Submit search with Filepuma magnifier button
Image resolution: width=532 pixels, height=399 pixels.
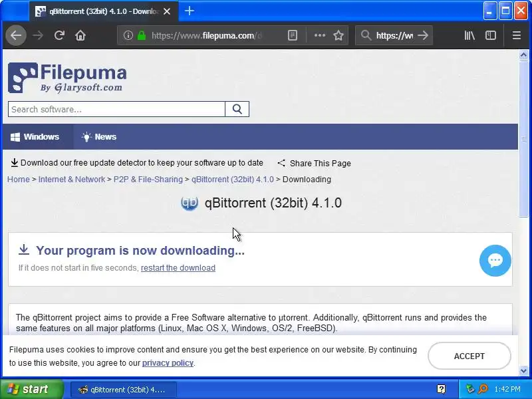click(237, 109)
